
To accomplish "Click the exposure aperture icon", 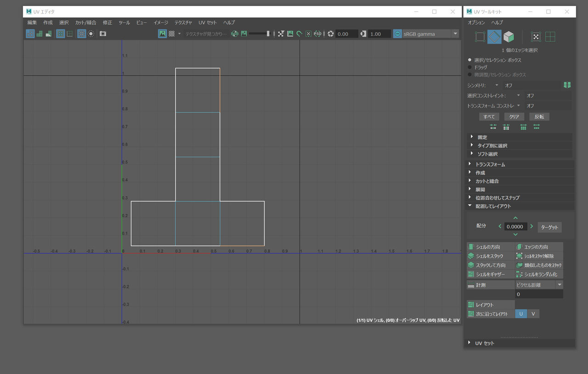I will point(330,33).
